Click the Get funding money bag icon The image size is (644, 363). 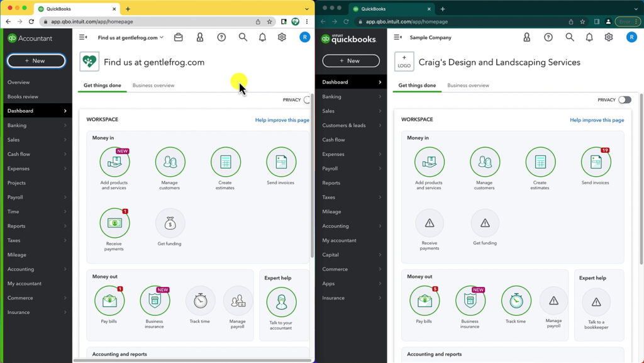point(170,221)
